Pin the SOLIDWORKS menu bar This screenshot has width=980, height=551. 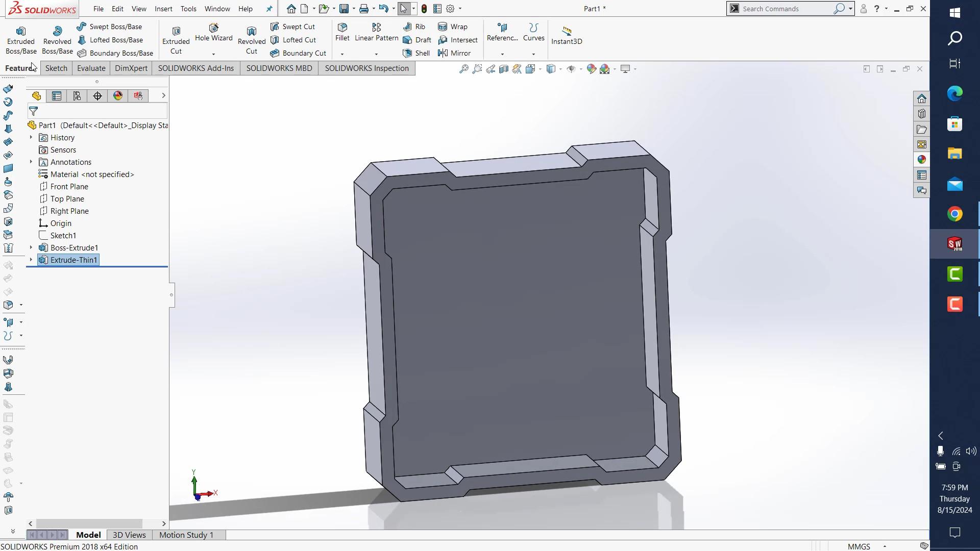coord(269,9)
